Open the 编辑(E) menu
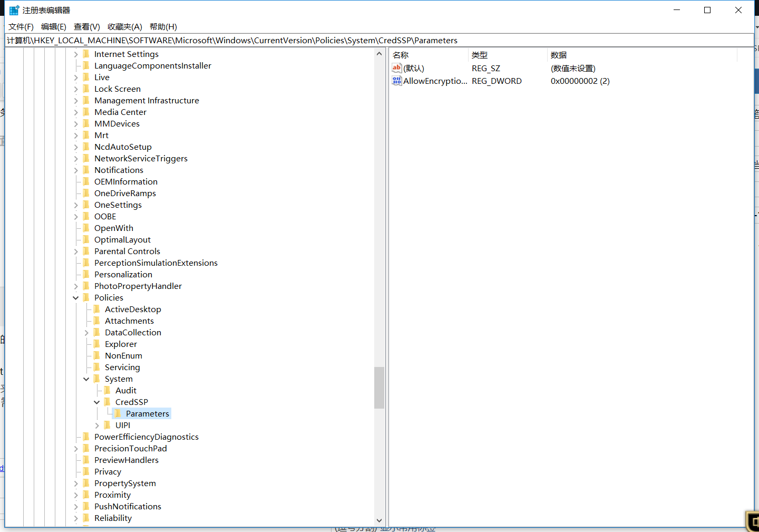Image resolution: width=759 pixels, height=532 pixels. pyautogui.click(x=54, y=27)
